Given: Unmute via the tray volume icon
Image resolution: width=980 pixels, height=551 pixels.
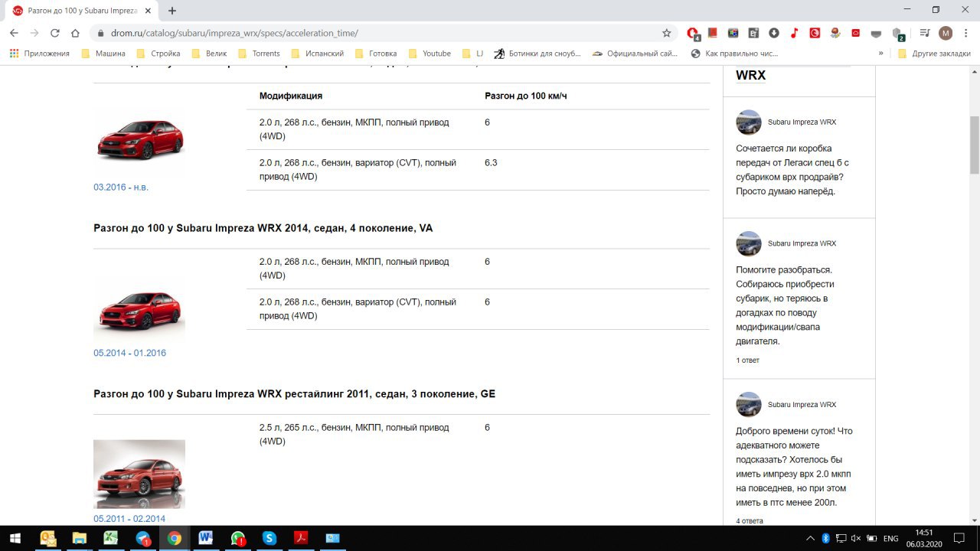Looking at the screenshot, I should pos(856,538).
